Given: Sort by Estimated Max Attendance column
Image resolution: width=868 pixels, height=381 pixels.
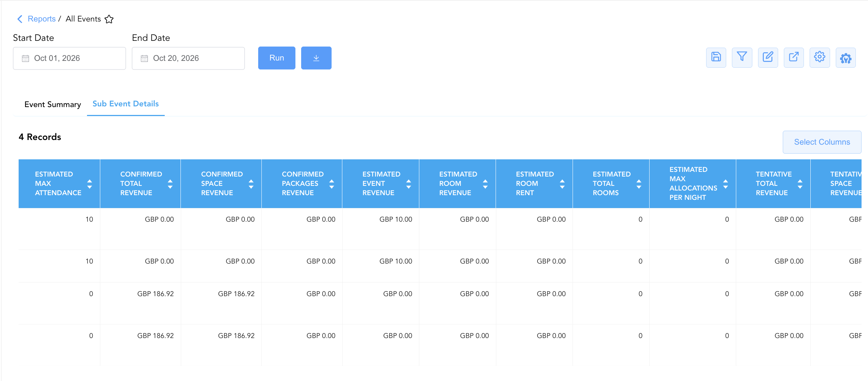Looking at the screenshot, I should (90, 184).
